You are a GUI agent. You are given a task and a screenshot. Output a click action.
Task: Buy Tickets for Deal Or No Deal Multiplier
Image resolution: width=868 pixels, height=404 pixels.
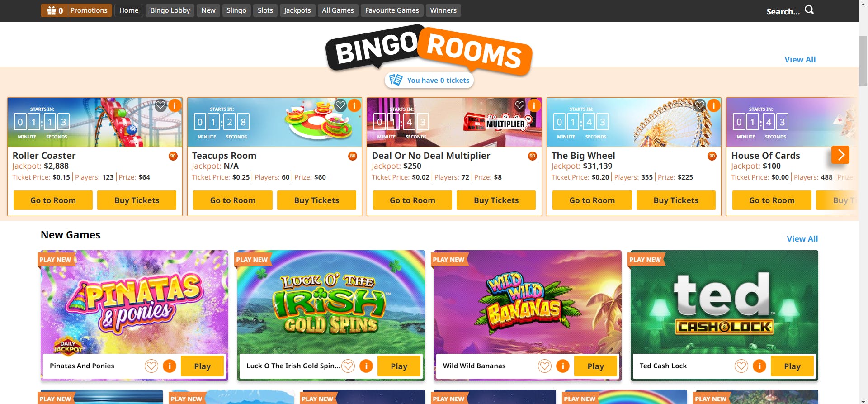coord(496,200)
